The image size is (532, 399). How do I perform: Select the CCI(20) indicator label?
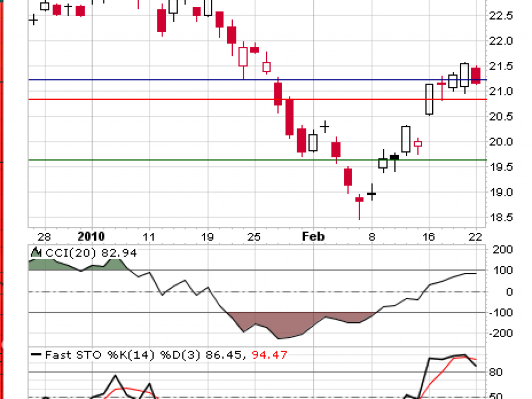click(x=72, y=253)
